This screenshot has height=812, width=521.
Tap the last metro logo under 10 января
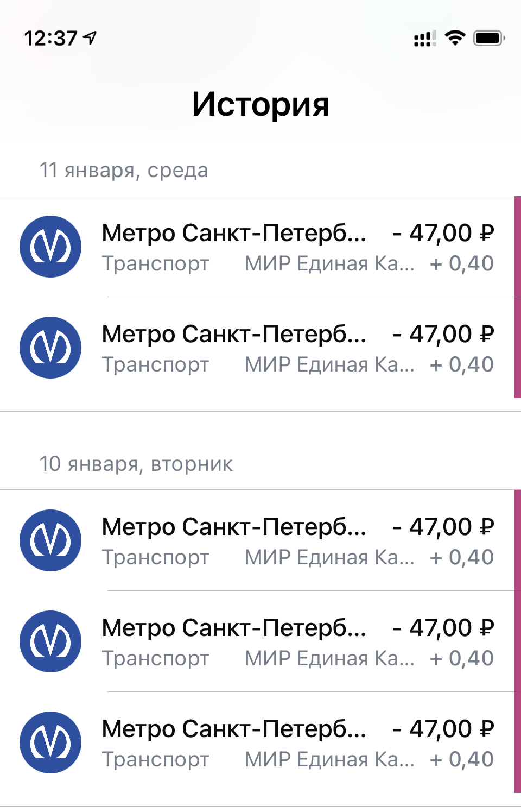click(50, 742)
